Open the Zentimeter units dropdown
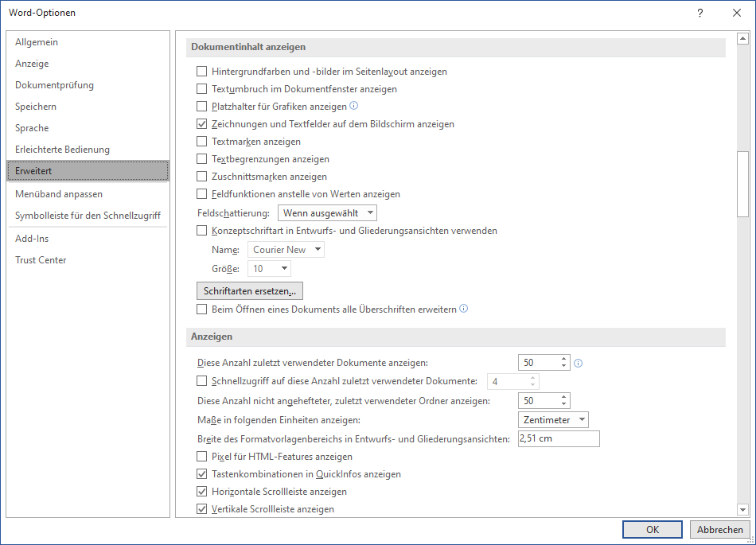This screenshot has height=545, width=756. [x=553, y=420]
